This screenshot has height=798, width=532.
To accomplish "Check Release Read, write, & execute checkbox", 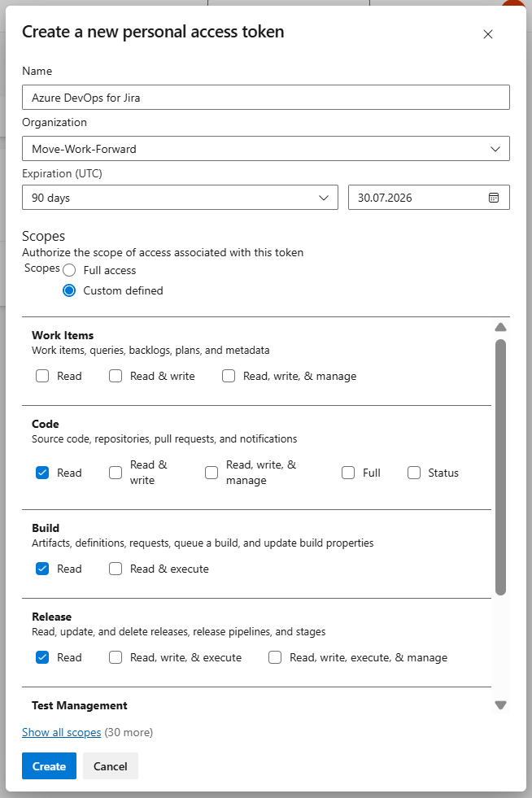I will click(x=116, y=657).
